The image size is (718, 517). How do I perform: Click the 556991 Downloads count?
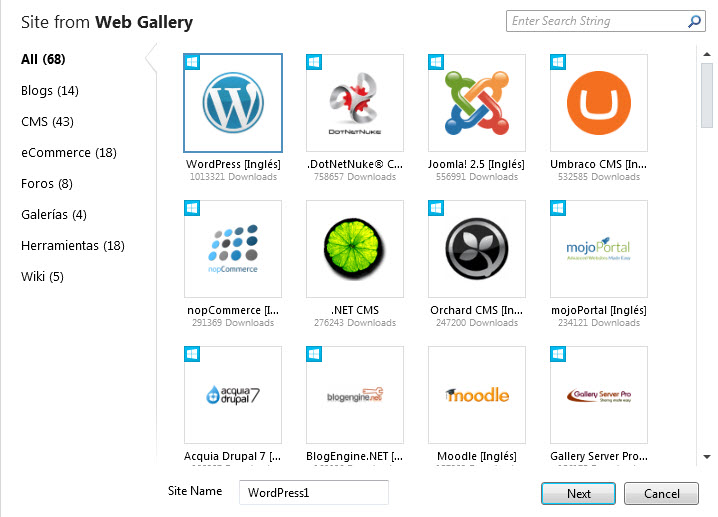click(477, 177)
